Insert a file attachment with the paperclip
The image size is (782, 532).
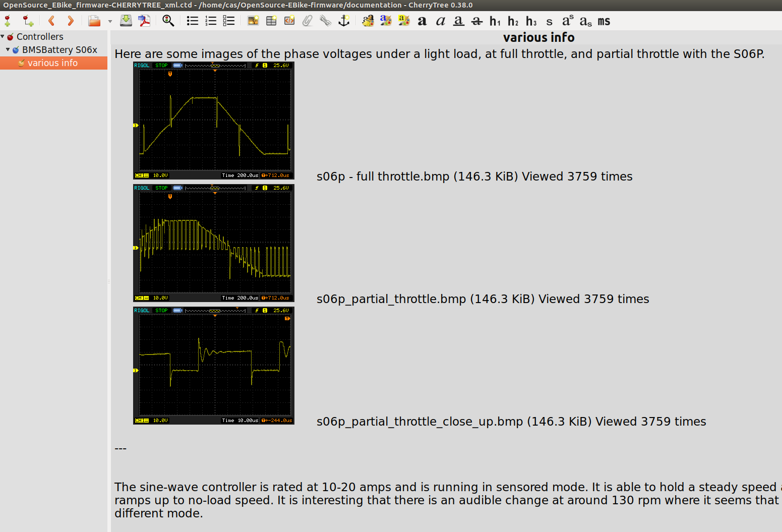[x=308, y=21]
